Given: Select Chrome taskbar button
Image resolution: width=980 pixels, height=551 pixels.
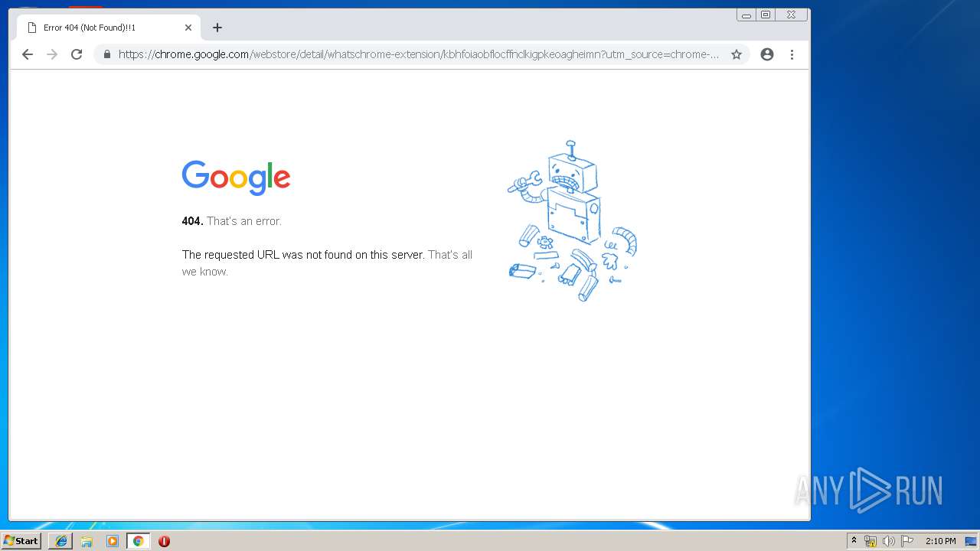Looking at the screenshot, I should pyautogui.click(x=138, y=541).
